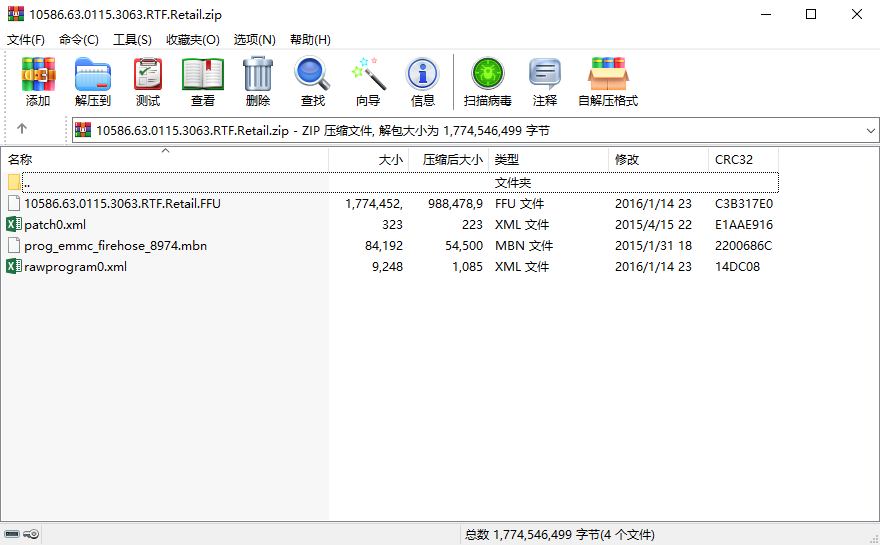Open the Options (选项) menu
The image size is (880, 545).
click(x=254, y=40)
